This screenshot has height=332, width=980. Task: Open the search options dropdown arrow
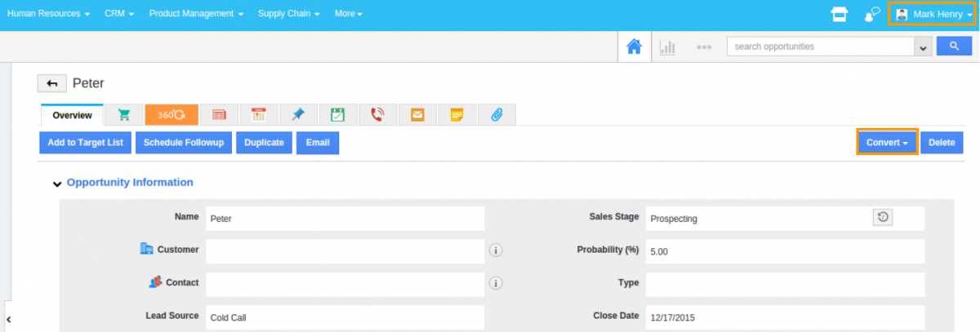tap(923, 47)
